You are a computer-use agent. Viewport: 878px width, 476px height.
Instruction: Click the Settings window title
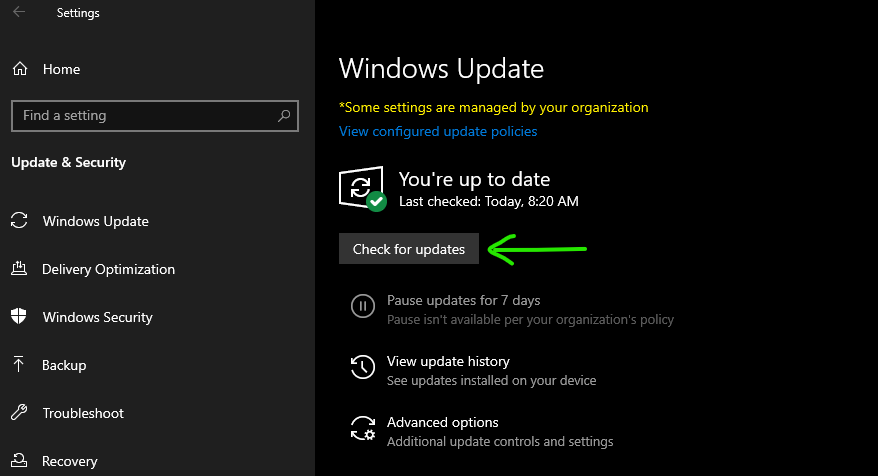[78, 13]
